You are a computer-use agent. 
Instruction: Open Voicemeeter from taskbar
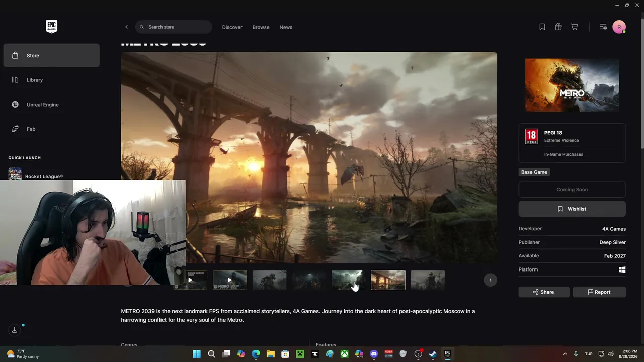pyautogui.click(x=388, y=354)
